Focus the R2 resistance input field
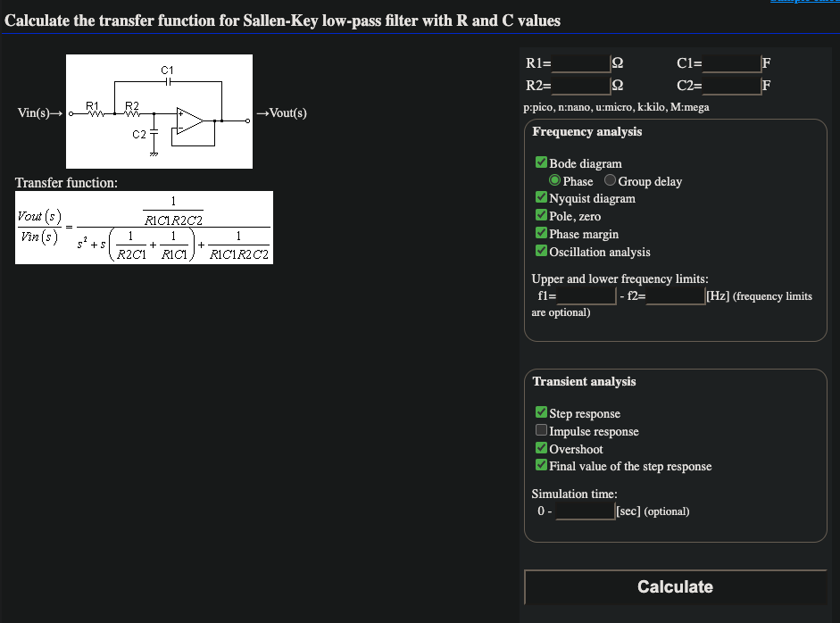Image resolution: width=840 pixels, height=623 pixels. (580, 86)
